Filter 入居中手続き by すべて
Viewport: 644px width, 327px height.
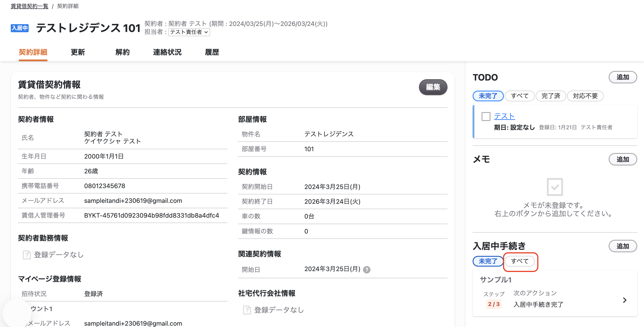520,261
